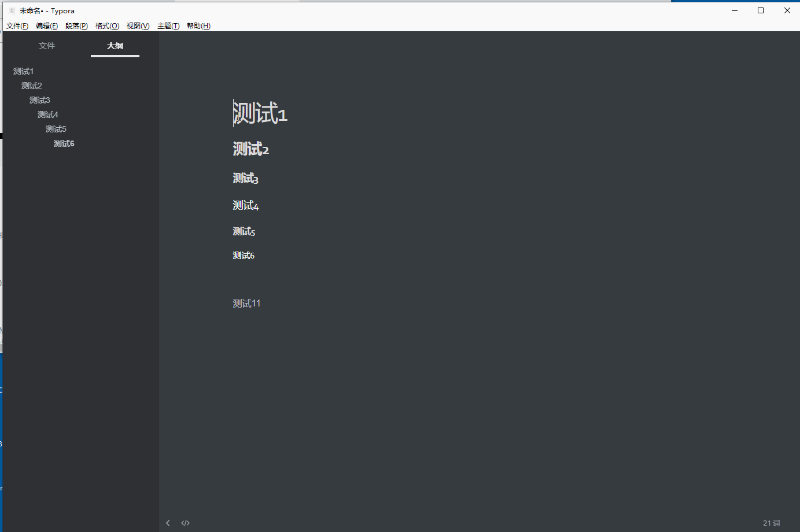Jump to 测试3 in outline

(40, 100)
